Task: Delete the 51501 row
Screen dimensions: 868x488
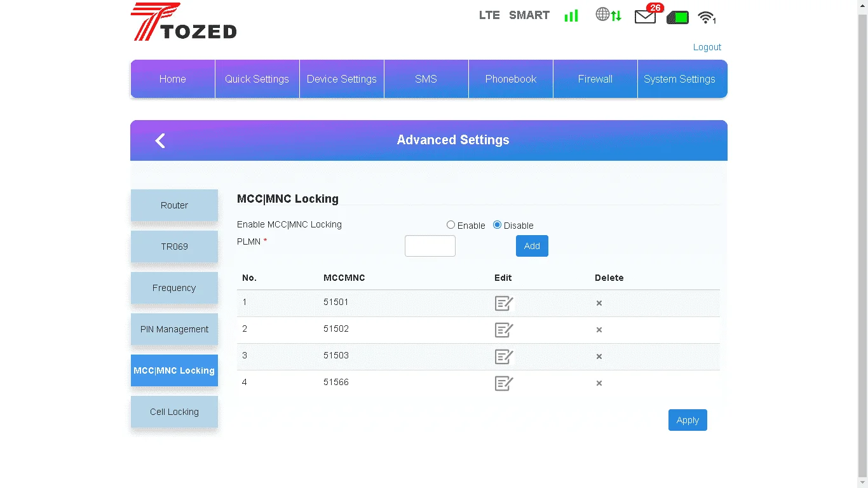Action: click(x=599, y=304)
